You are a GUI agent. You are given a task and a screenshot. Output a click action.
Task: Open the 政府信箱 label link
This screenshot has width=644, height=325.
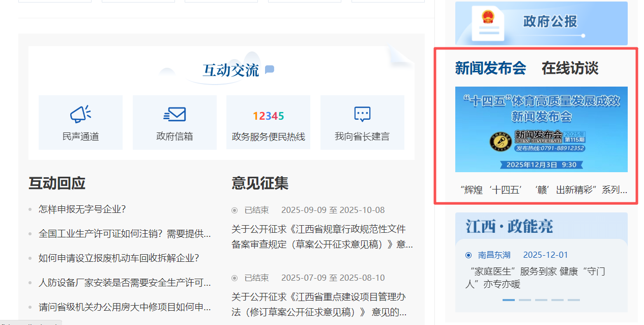pyautogui.click(x=174, y=137)
